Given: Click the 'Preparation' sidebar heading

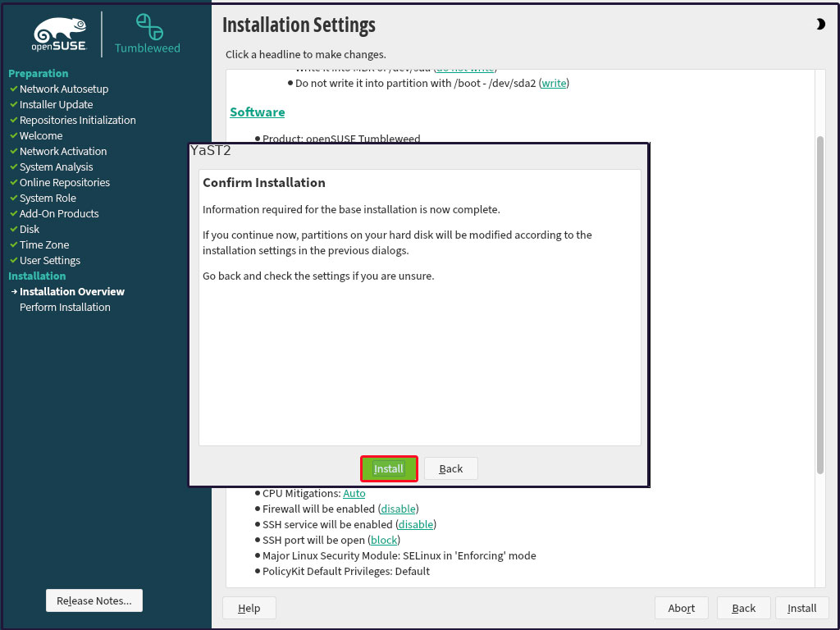Looking at the screenshot, I should point(38,73).
